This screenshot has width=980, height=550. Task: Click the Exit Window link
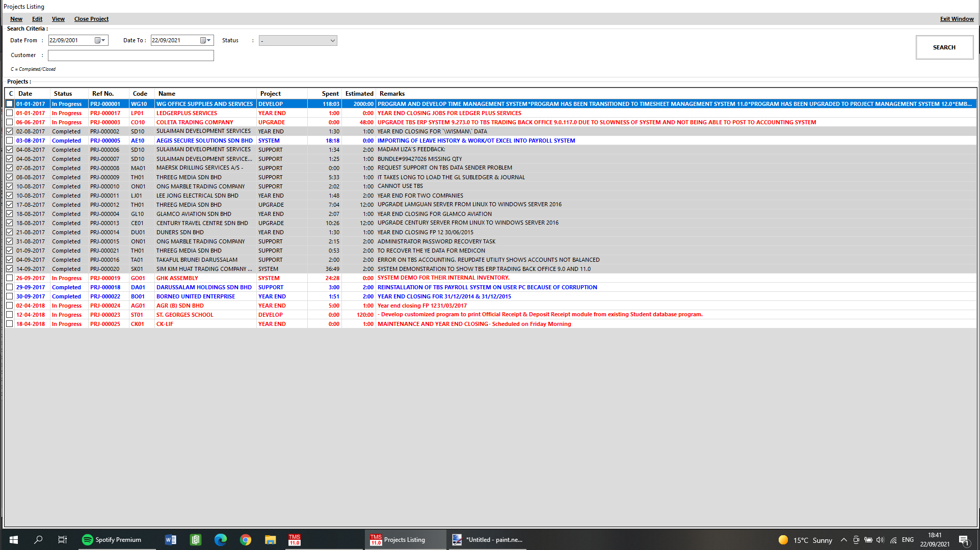coord(957,19)
